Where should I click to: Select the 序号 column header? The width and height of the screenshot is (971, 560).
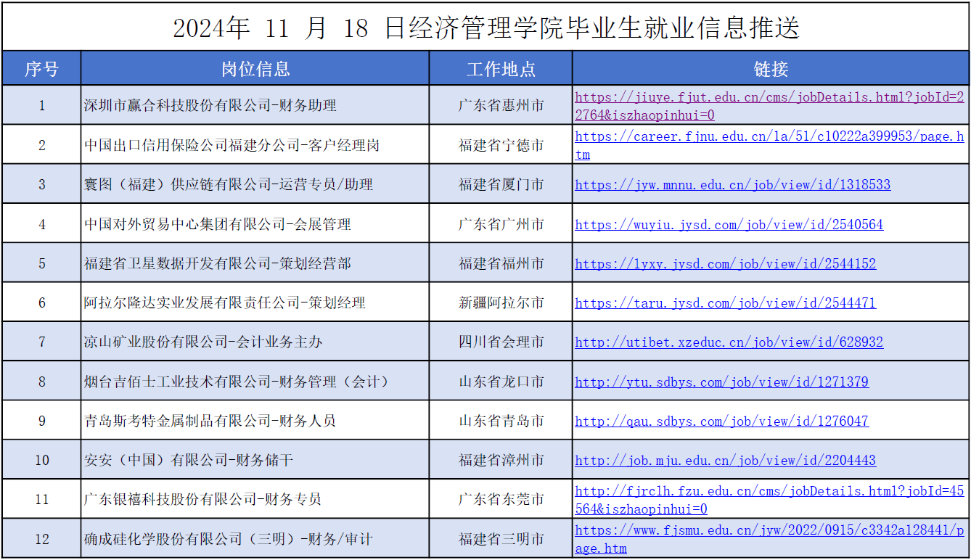[41, 69]
